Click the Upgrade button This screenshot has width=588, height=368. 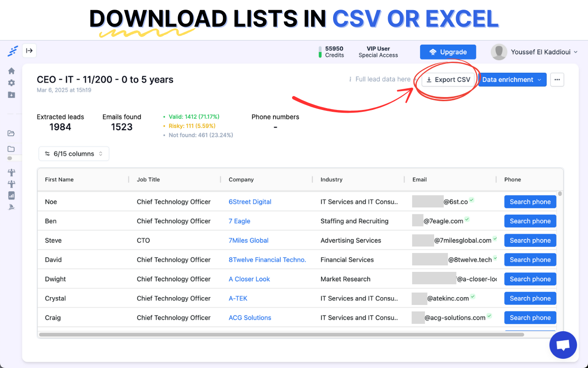point(448,52)
